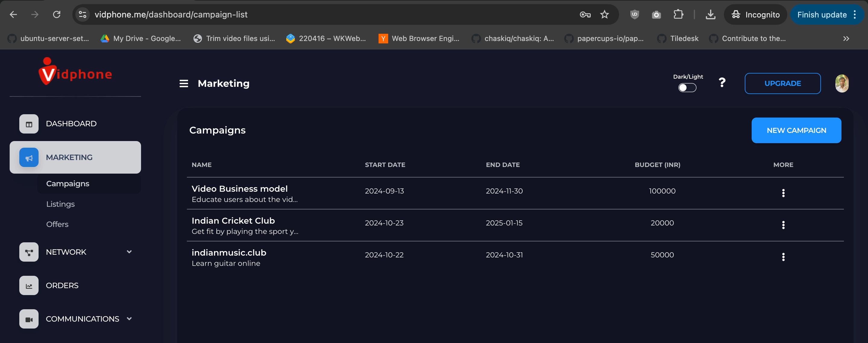
Task: Click the Marketing megaphone icon
Action: [29, 158]
